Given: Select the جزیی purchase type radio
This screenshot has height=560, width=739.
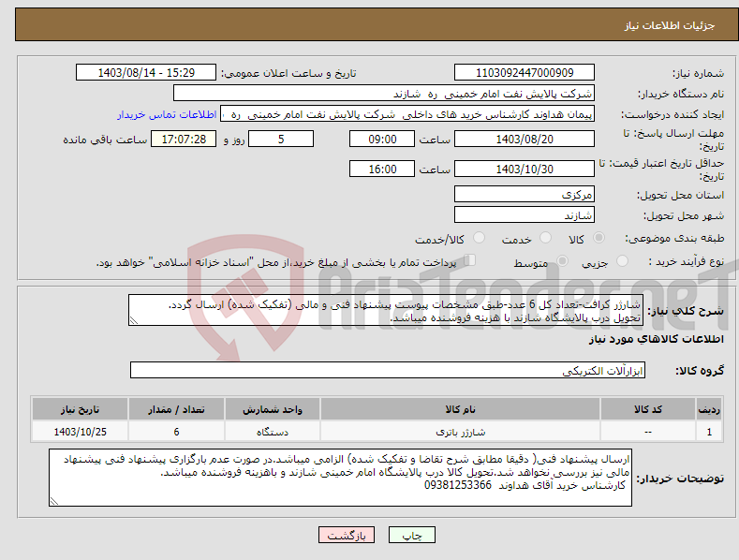Looking at the screenshot, I should pyautogui.click(x=622, y=261).
